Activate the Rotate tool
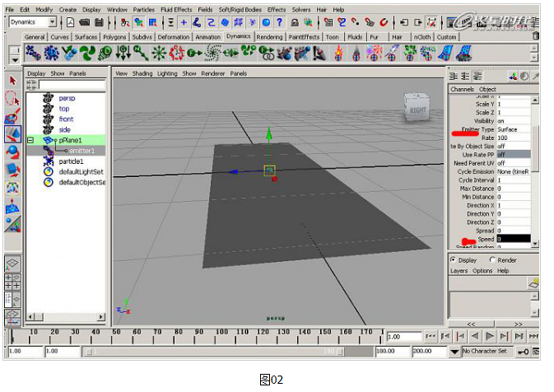554x392 pixels. tap(12, 152)
